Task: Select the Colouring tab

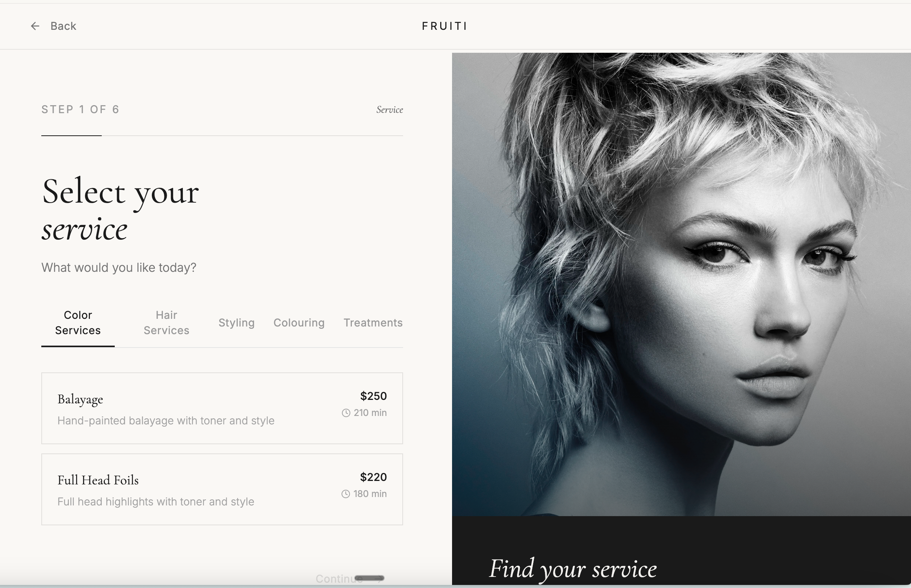Action: coord(299,323)
